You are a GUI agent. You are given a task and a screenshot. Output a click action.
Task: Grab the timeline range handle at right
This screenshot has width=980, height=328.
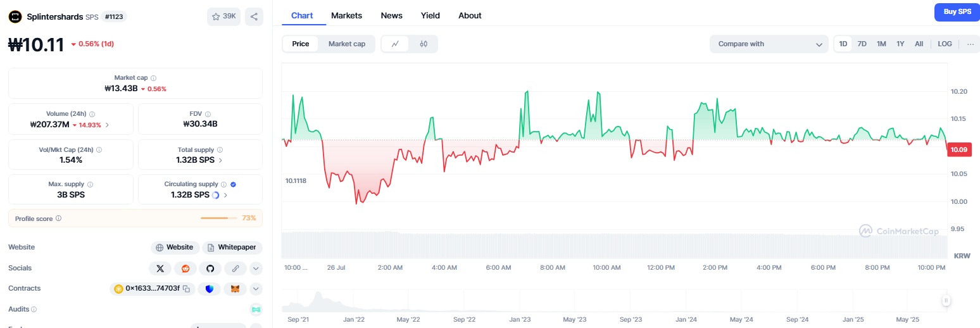[946, 301]
